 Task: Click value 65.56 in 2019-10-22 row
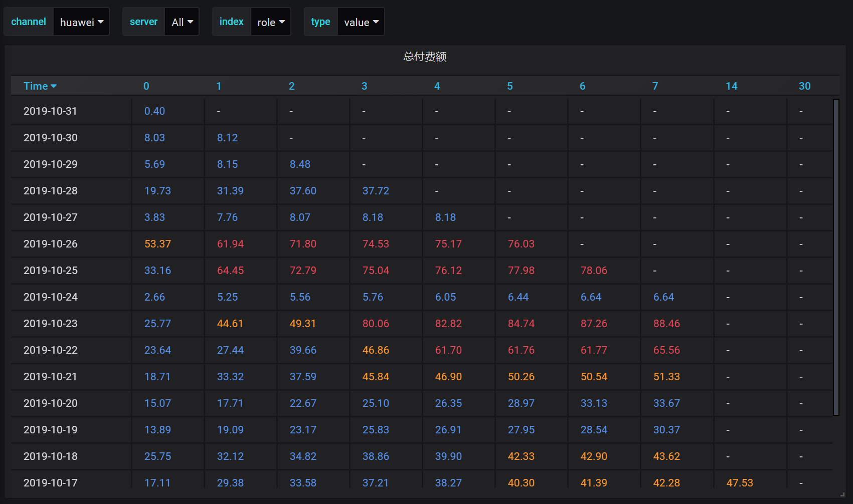pyautogui.click(x=666, y=350)
